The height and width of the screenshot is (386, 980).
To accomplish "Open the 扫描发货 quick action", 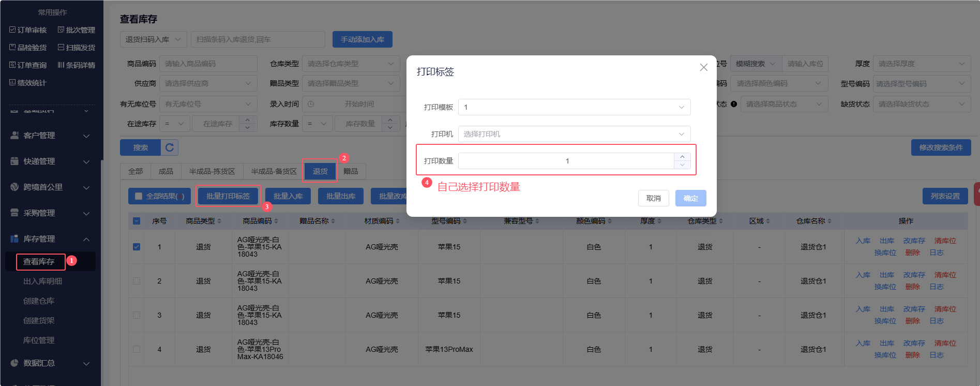I will [x=77, y=48].
